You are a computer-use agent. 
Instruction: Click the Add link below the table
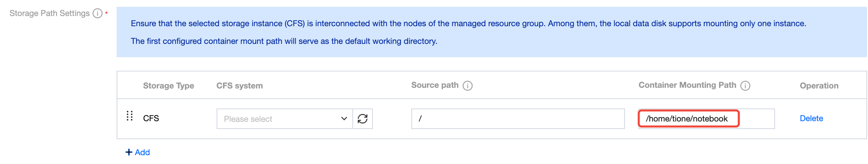(x=142, y=152)
